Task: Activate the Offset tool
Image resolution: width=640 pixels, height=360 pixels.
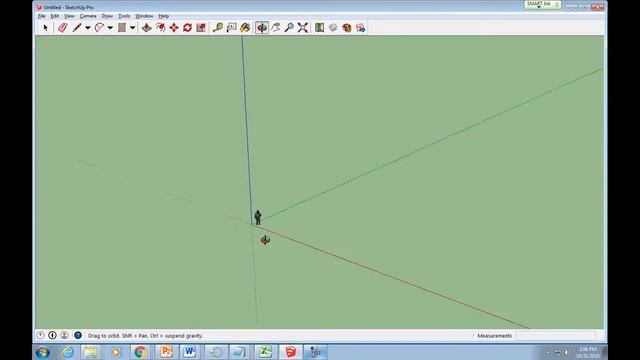Action: (x=160, y=27)
